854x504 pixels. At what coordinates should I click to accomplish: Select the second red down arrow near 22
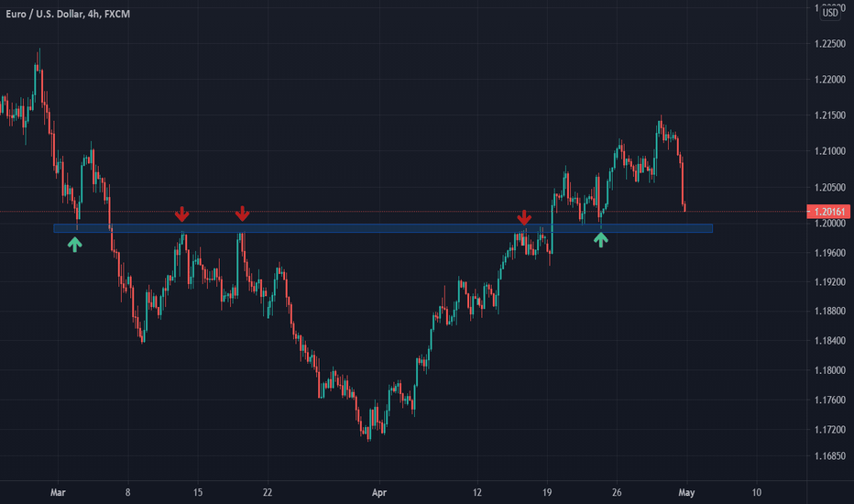tap(243, 214)
